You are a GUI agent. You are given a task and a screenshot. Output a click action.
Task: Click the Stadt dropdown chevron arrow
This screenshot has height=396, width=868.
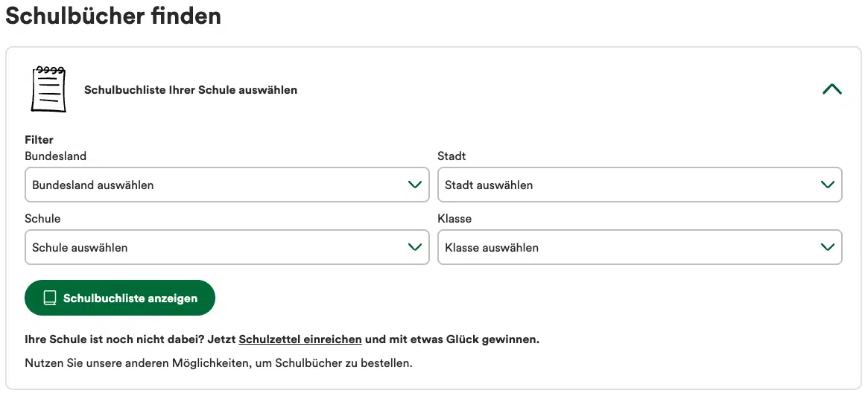(828, 185)
